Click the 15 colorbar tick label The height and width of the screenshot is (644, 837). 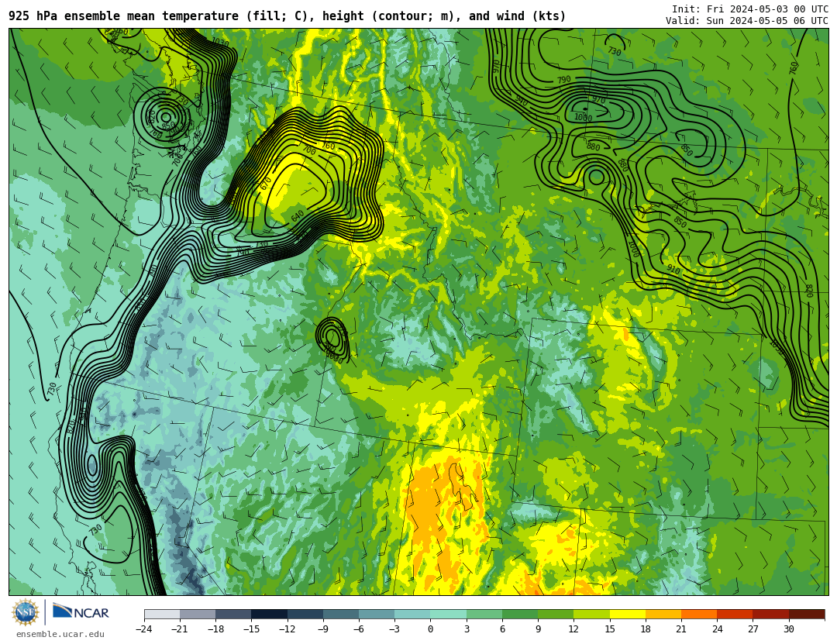610,629
